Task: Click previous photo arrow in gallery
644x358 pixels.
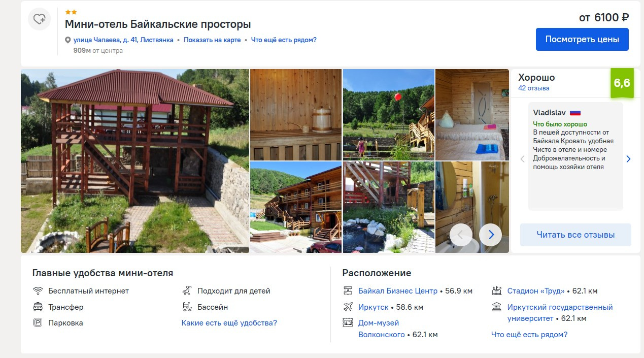Action: pyautogui.click(x=461, y=235)
